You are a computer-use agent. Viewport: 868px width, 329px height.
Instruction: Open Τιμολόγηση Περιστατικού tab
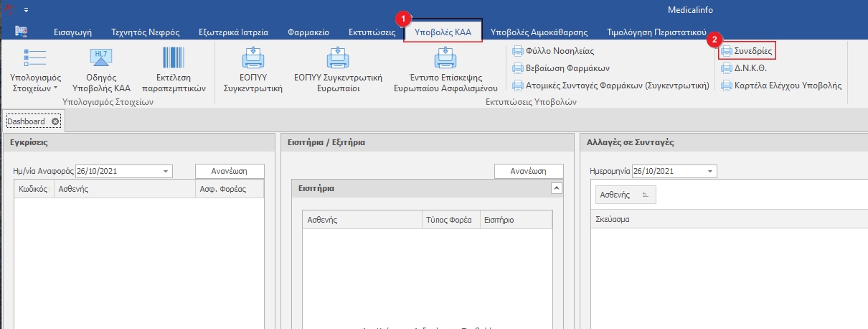pos(661,32)
